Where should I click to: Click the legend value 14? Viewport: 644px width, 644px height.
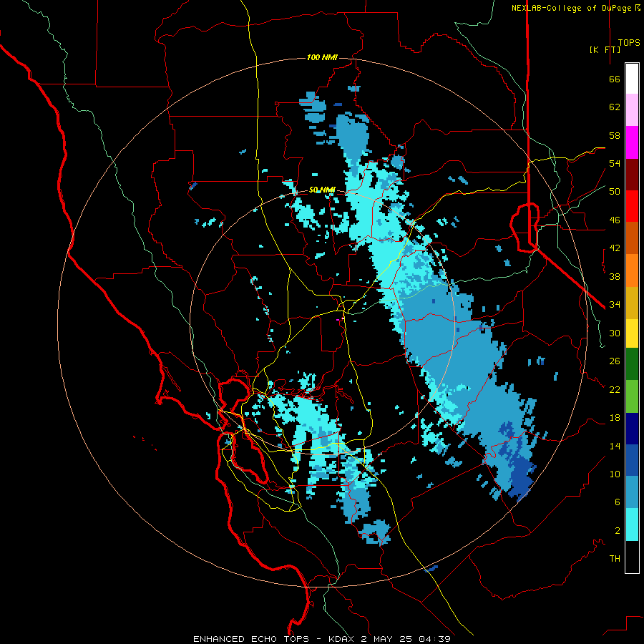[615, 446]
